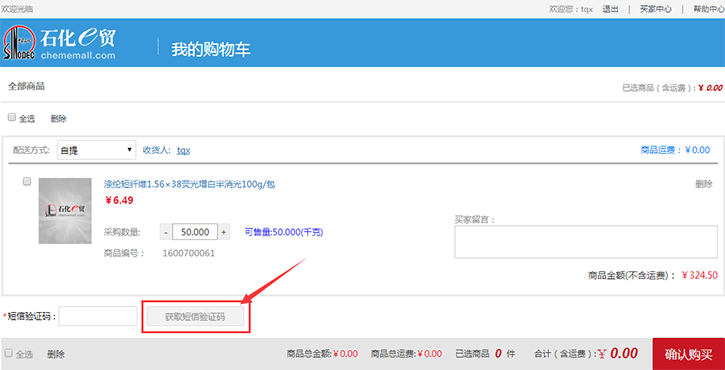Decrease purchase quantity with minus button
Screen dimensions: 725x370
pos(166,232)
